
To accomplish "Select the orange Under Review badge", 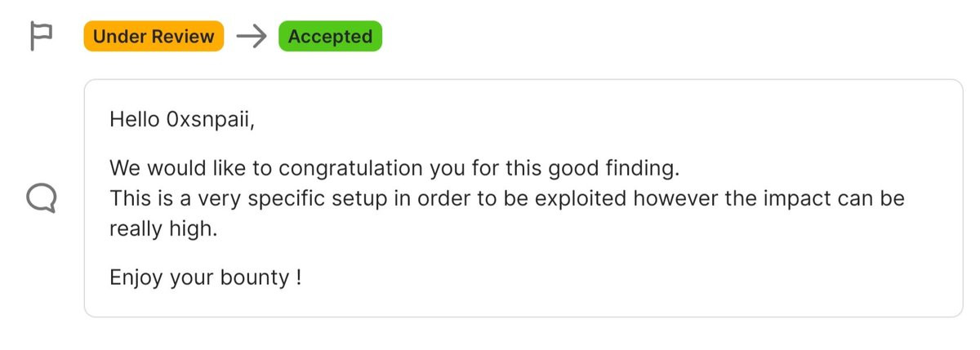I will [x=154, y=37].
